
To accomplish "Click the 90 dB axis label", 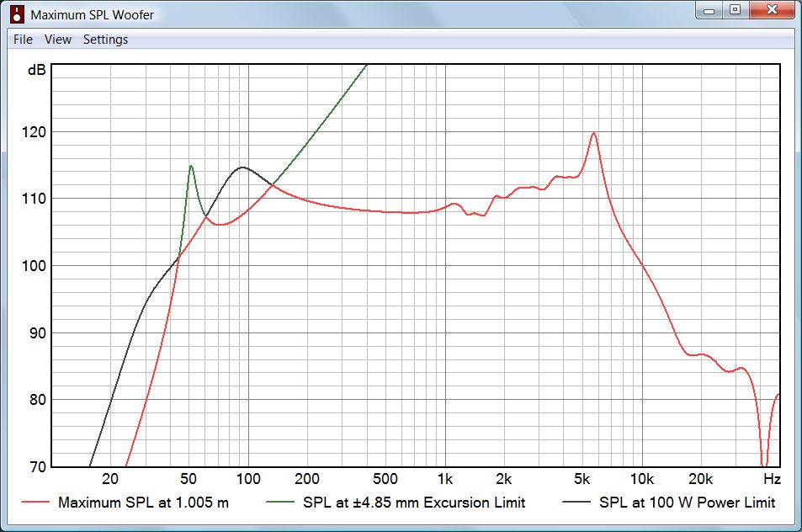I will tap(37, 333).
